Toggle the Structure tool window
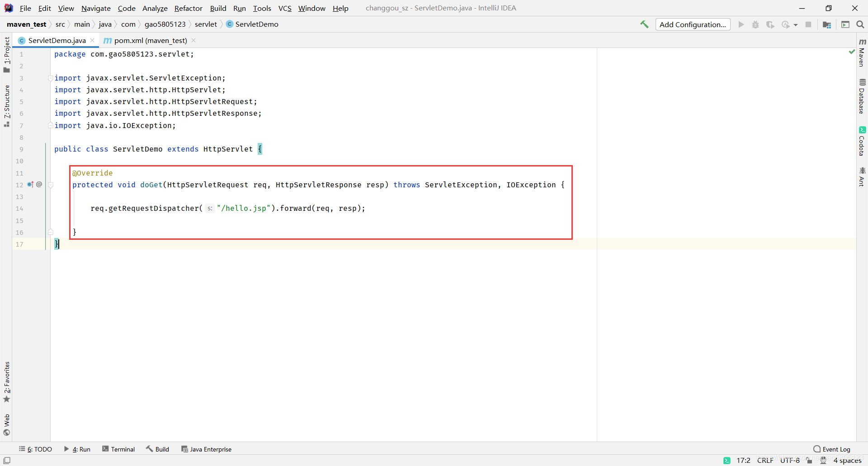 pos(7,106)
